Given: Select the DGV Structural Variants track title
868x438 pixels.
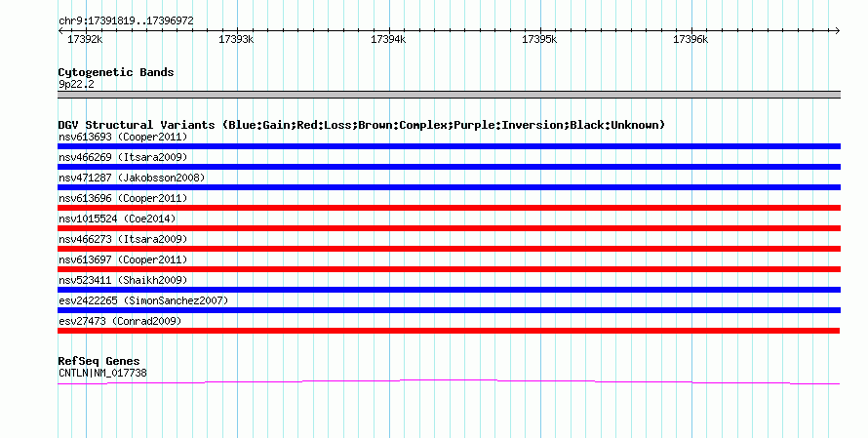Looking at the screenshot, I should 362,125.
